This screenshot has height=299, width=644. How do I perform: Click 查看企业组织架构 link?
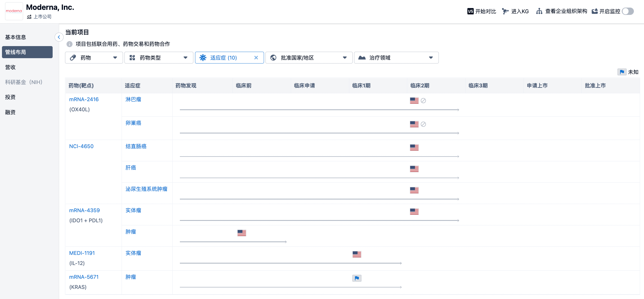566,11
